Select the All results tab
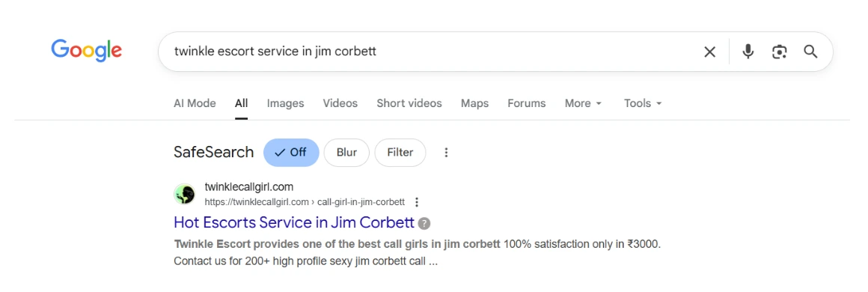The height and width of the screenshot is (292, 868). (x=242, y=103)
